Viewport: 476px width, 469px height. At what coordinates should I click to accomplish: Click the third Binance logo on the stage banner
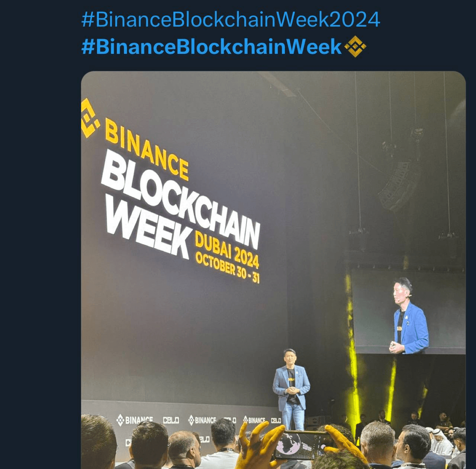coord(254,420)
